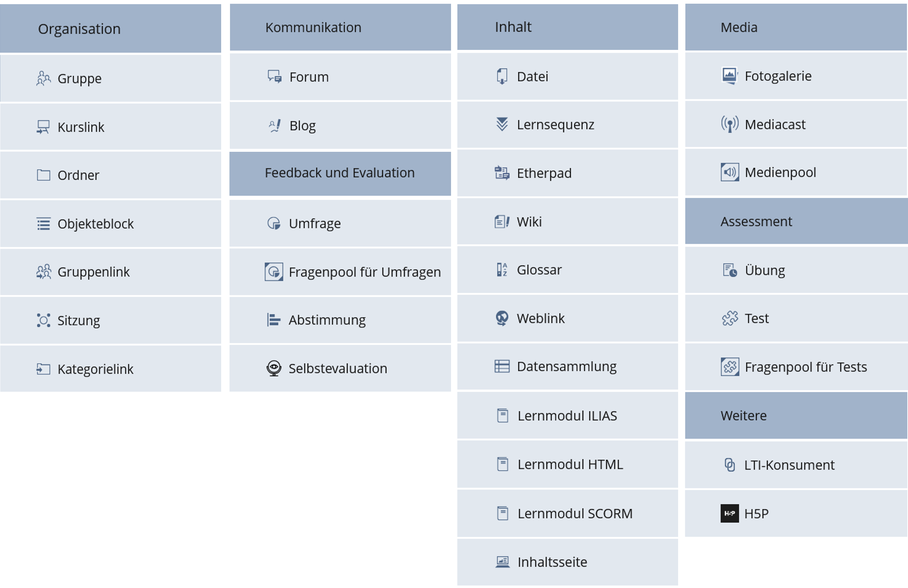Open the Datensammlung option
This screenshot has height=588, width=908.
point(566,367)
